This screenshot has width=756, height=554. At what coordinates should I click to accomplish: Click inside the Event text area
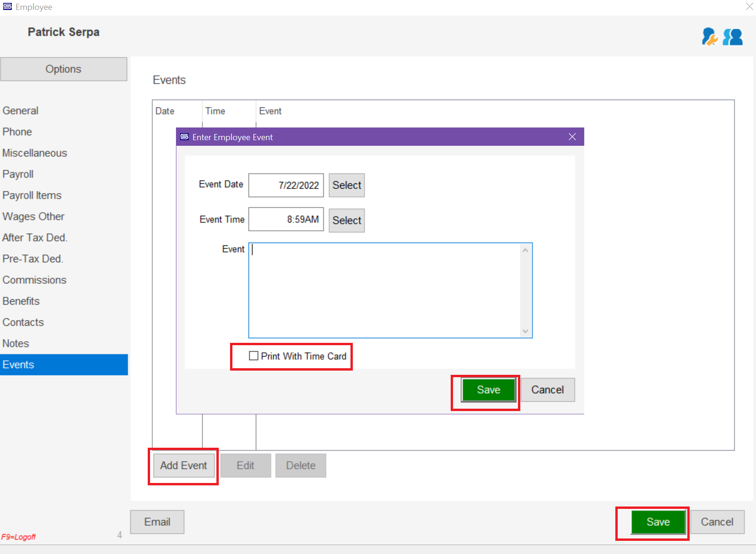pyautogui.click(x=384, y=290)
